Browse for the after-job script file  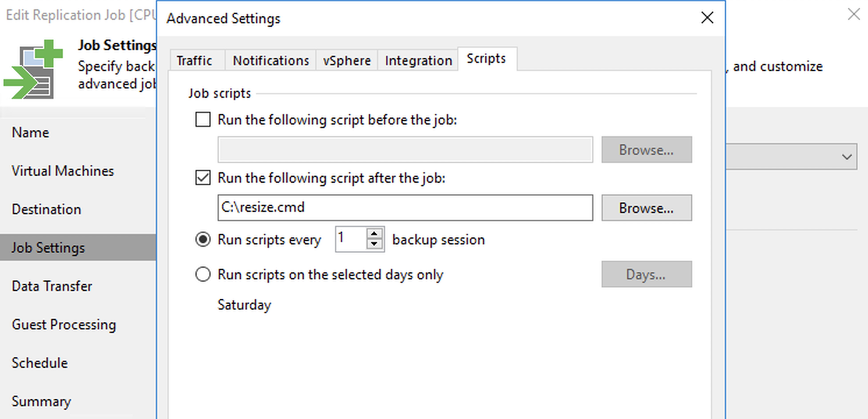[x=646, y=208]
